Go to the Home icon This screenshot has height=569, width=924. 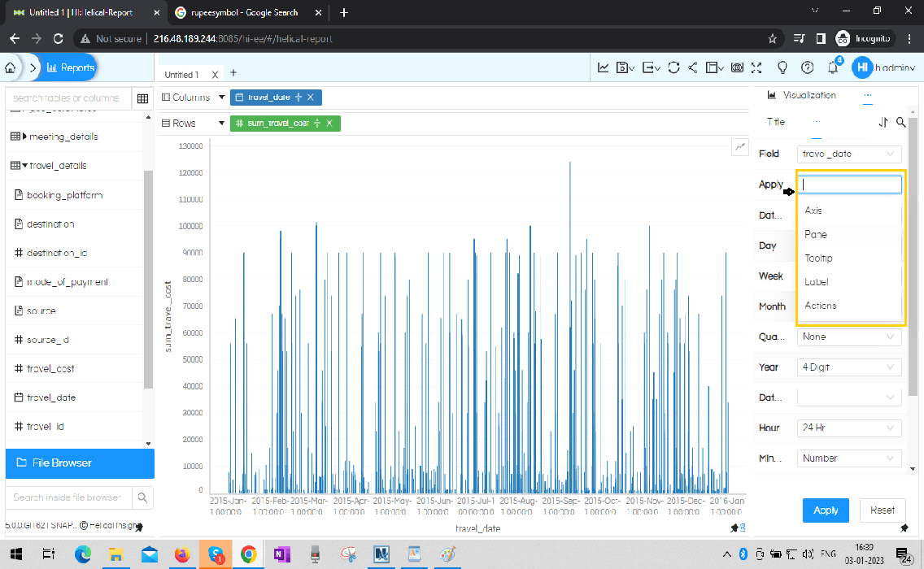point(11,67)
